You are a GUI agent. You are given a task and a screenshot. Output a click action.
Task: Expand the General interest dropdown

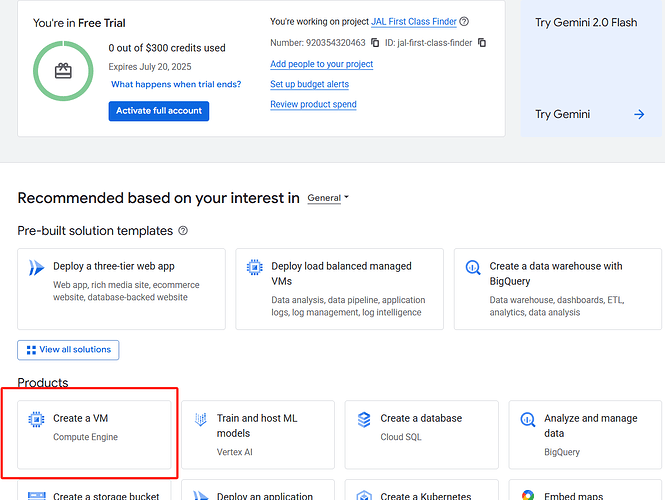click(x=328, y=198)
